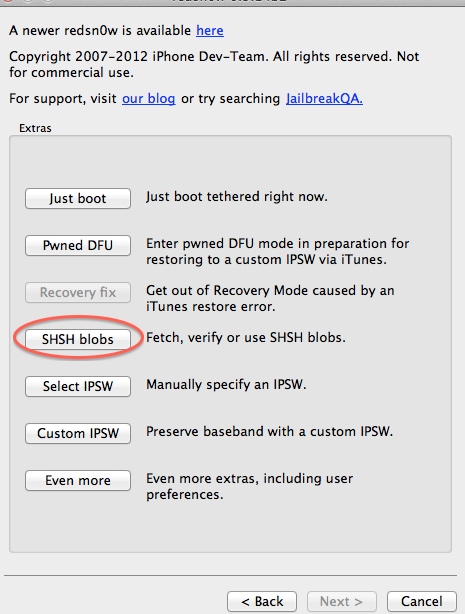Click the copyright notice text
The height and width of the screenshot is (614, 465).
(214, 64)
